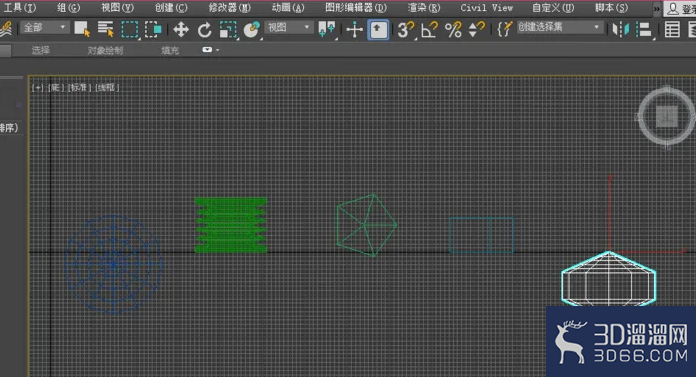This screenshot has width=696, height=377.
Task: Open the 修改器(M) menu
Action: tap(229, 8)
